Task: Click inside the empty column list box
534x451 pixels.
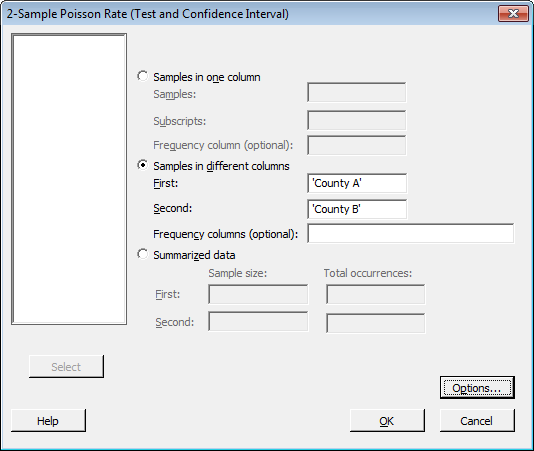Action: pyautogui.click(x=69, y=179)
